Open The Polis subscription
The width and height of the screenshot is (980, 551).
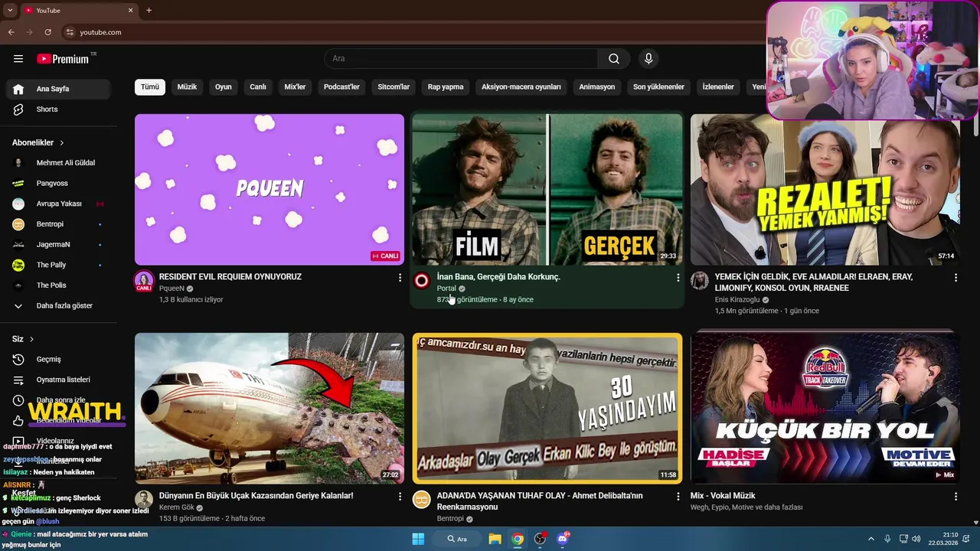(58, 285)
